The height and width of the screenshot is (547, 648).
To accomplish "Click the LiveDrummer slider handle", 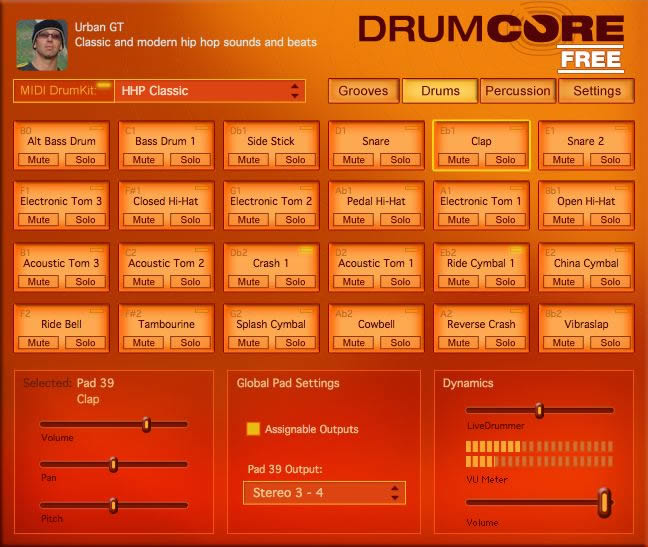I will [x=539, y=410].
